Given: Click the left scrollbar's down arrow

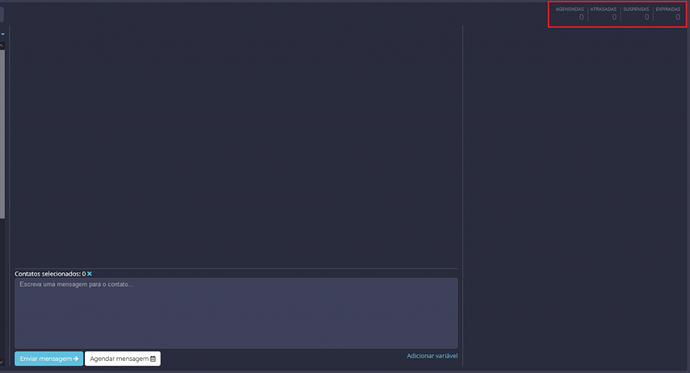Looking at the screenshot, I should (2, 362).
